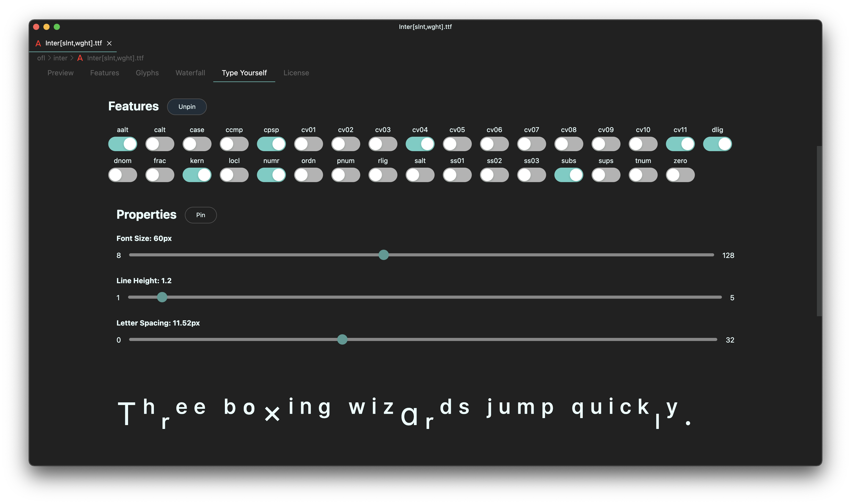Click the Letter Spacing slider handle
This screenshot has height=504, width=851.
(342, 339)
